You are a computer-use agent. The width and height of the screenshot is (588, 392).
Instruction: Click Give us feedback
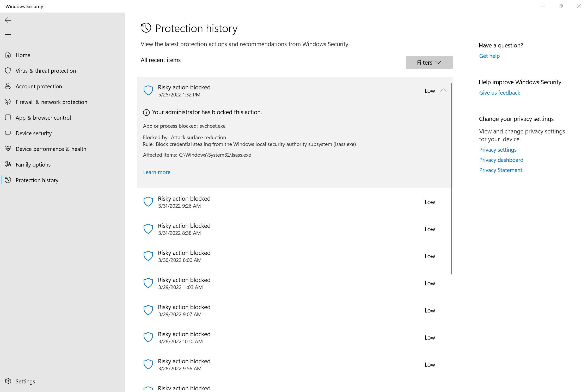(x=499, y=93)
